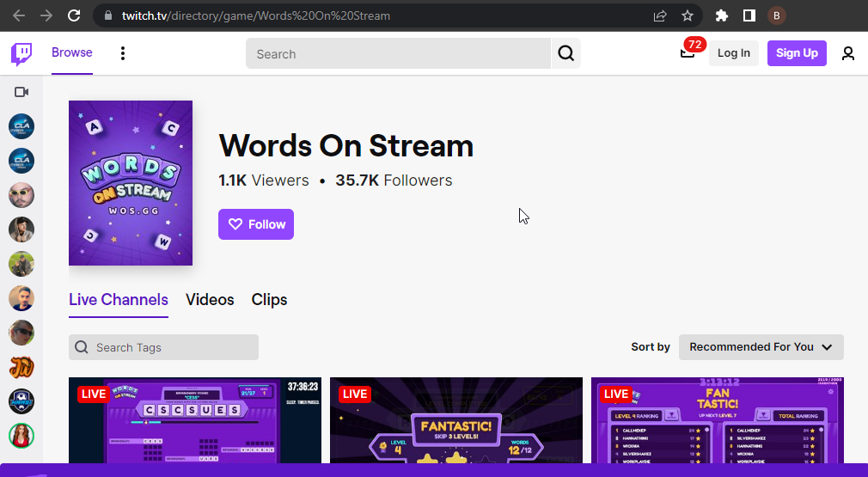
Task: Open the orange JW logo channel avatar
Action: pos(21,367)
